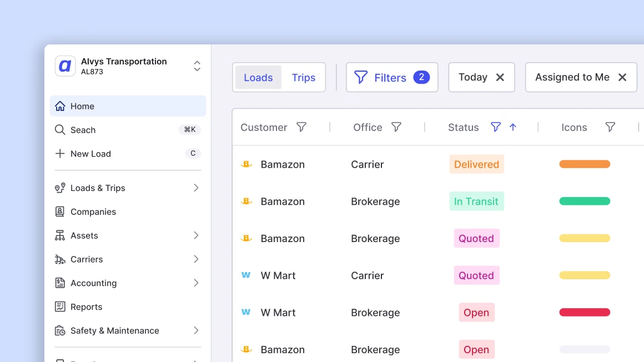Image resolution: width=644 pixels, height=362 pixels.
Task: Expand the Loads & Trips chevron
Action: [196, 188]
